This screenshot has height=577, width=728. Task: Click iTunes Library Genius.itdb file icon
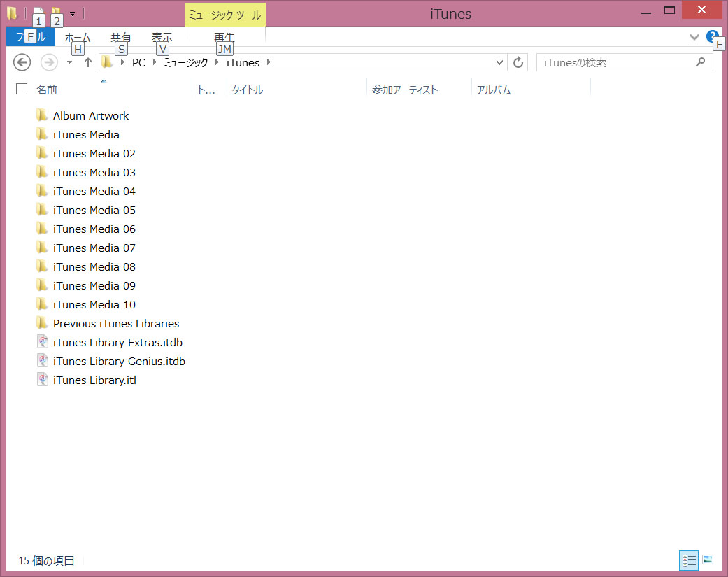[42, 361]
